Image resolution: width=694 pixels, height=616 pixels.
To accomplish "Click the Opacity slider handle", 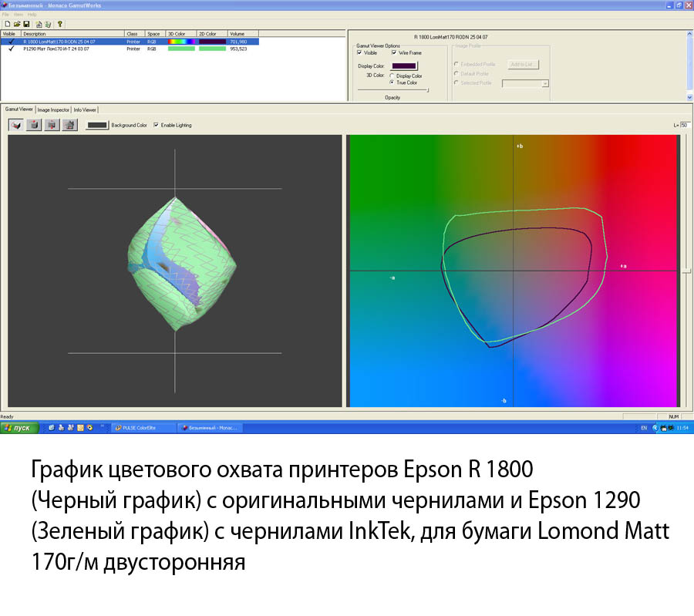I will pos(427,90).
